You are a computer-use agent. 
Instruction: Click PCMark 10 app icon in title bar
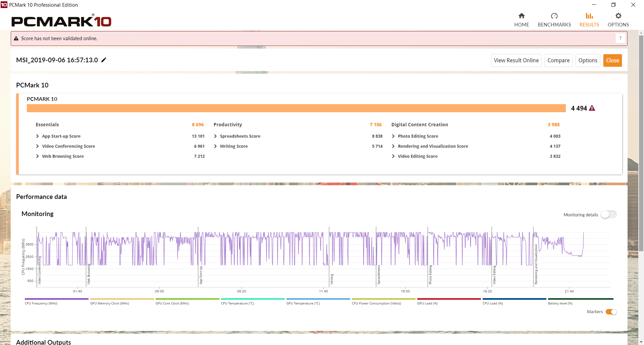[x=4, y=5]
